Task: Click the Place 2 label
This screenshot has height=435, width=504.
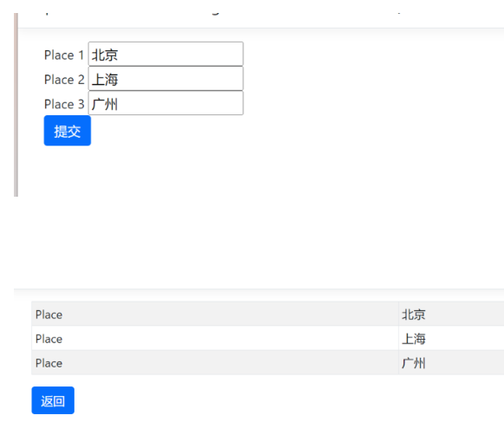Action: tap(64, 80)
